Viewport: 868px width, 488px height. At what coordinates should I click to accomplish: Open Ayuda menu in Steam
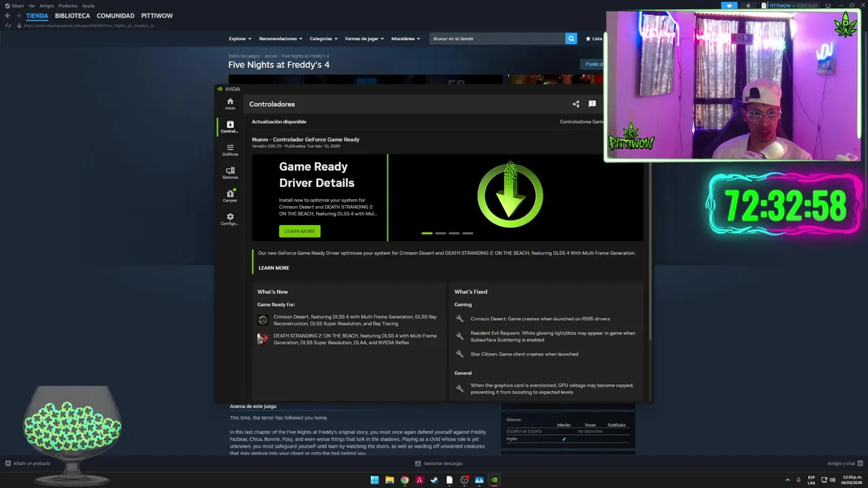[88, 5]
